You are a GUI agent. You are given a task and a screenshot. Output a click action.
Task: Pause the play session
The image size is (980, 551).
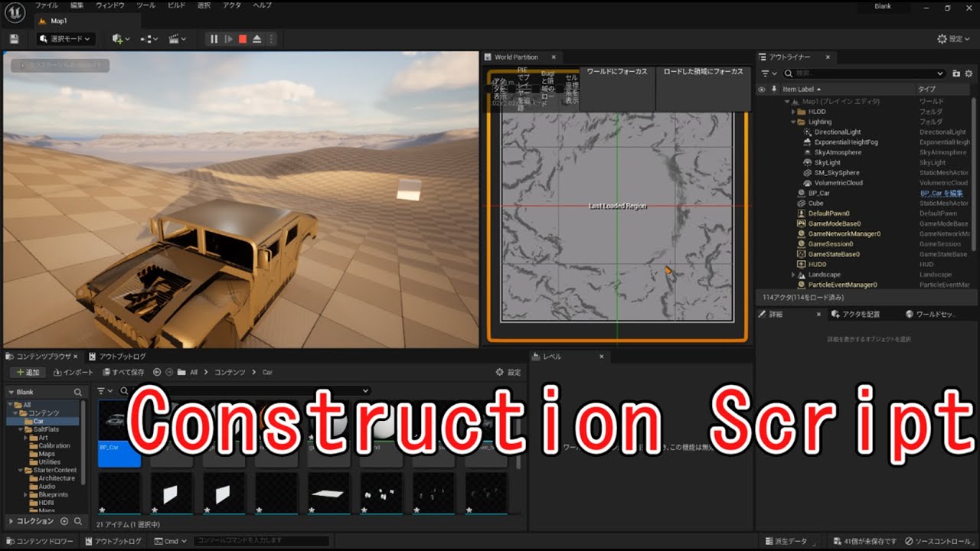214,38
